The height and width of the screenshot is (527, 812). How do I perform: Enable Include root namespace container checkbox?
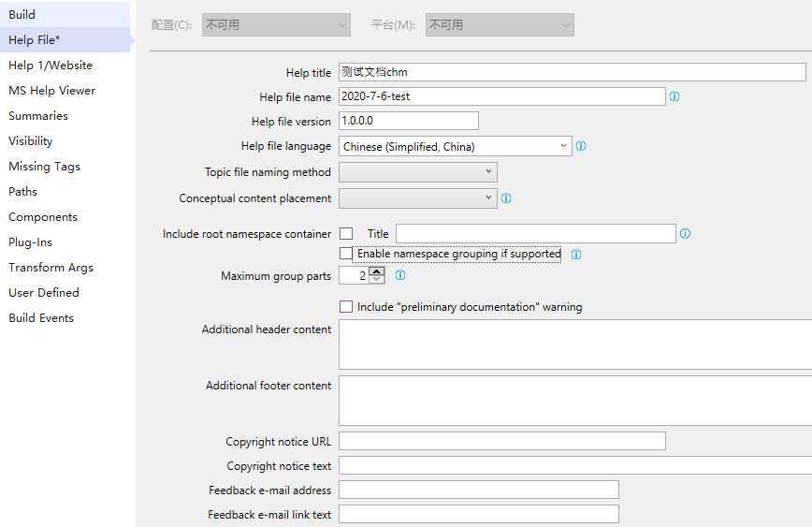(x=346, y=234)
